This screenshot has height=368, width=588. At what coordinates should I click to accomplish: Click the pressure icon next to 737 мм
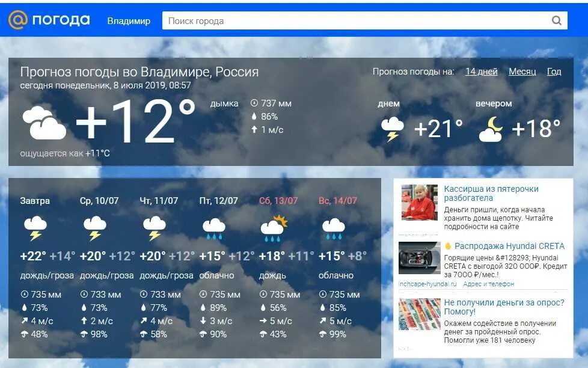coord(254,103)
